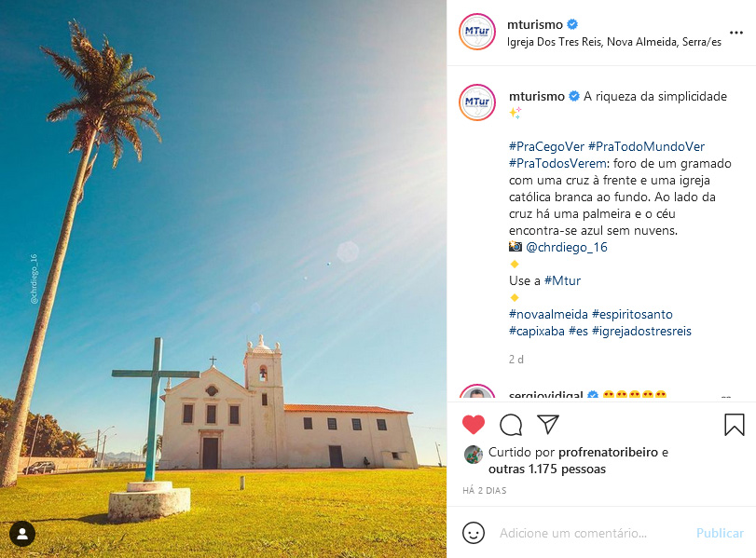Open the comment speech bubble icon
The height and width of the screenshot is (558, 756).
click(511, 425)
